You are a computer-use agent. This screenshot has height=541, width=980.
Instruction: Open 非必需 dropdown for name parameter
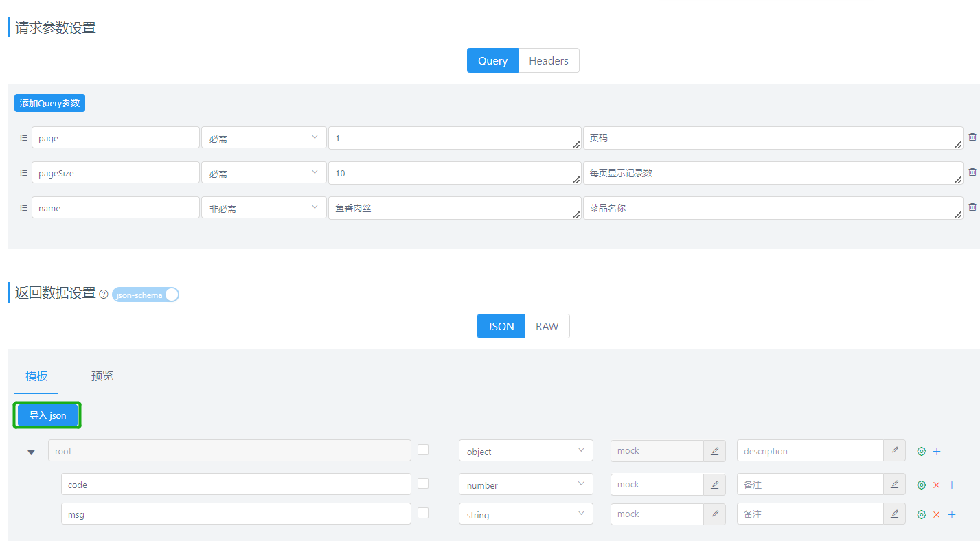coord(264,207)
